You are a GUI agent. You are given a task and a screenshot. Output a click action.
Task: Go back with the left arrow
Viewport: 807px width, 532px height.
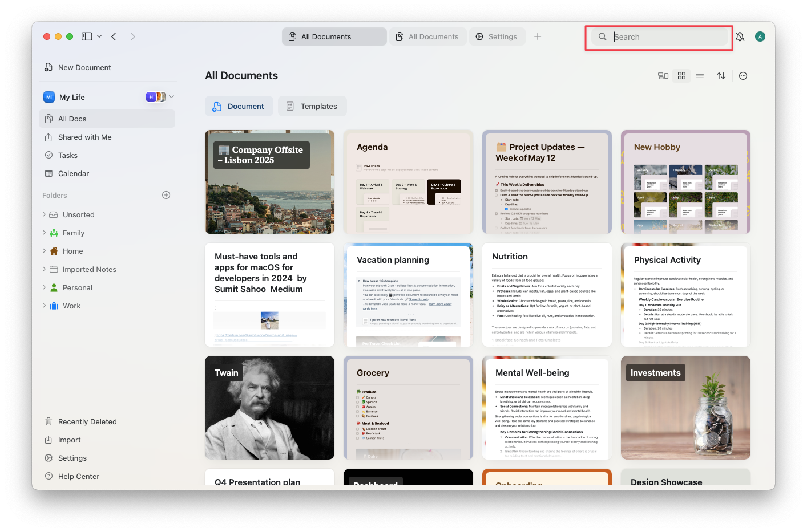(114, 36)
